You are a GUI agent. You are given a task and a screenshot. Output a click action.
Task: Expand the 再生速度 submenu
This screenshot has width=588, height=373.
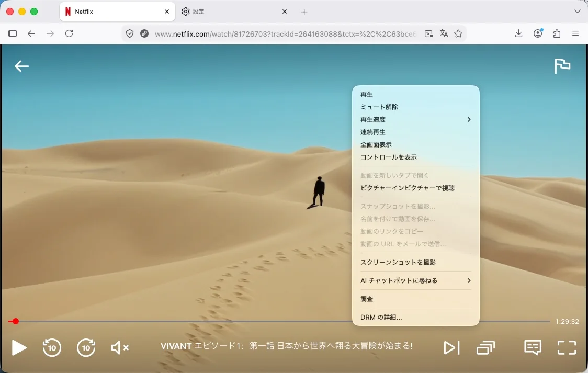pyautogui.click(x=415, y=120)
